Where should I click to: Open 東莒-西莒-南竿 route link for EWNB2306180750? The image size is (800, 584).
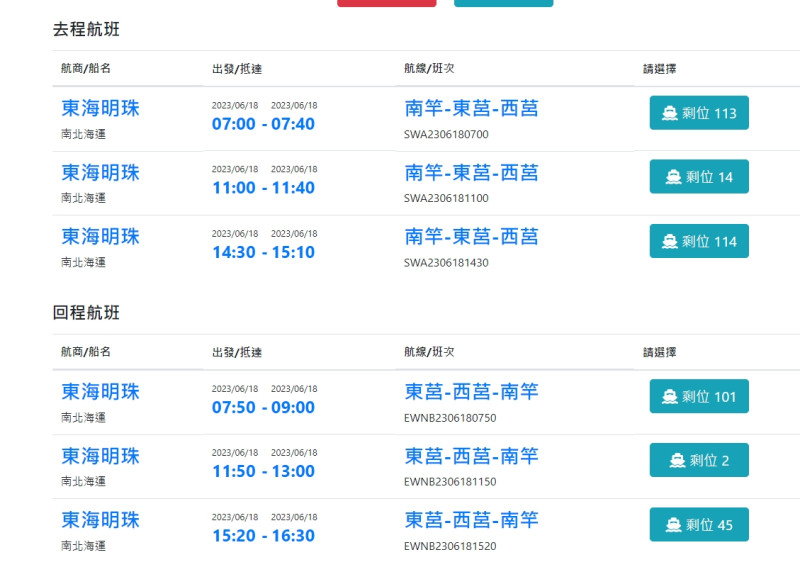(x=471, y=392)
